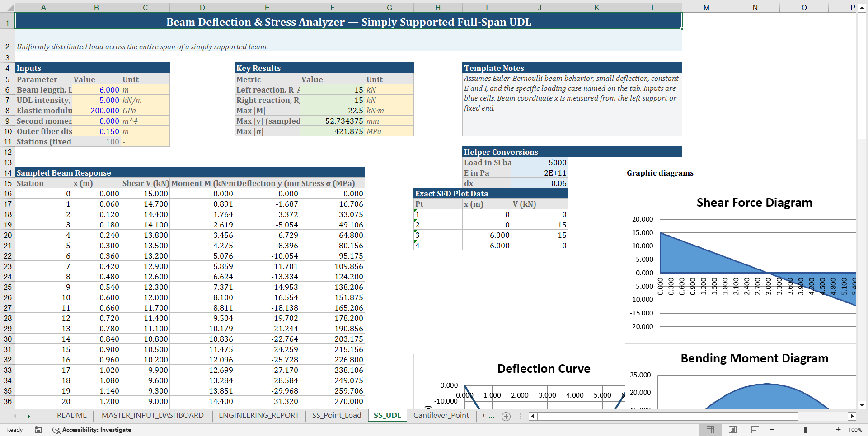This screenshot has width=868, height=436.
Task: Click the right sheet navigation arrow
Action: tap(29, 416)
